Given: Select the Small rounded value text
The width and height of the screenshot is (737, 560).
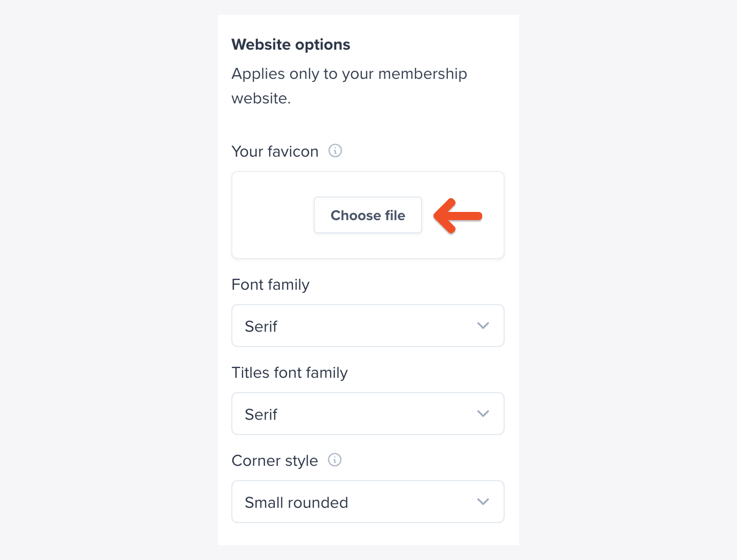Looking at the screenshot, I should 296,502.
